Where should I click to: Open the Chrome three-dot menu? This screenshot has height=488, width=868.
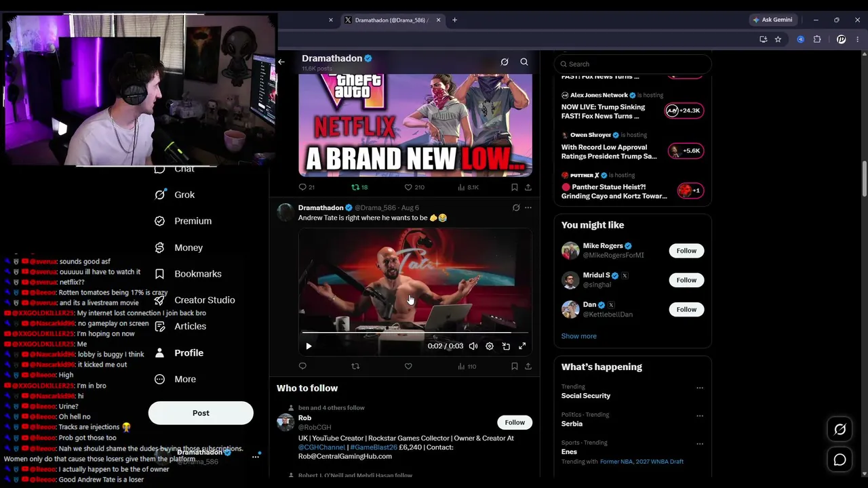pyautogui.click(x=858, y=39)
